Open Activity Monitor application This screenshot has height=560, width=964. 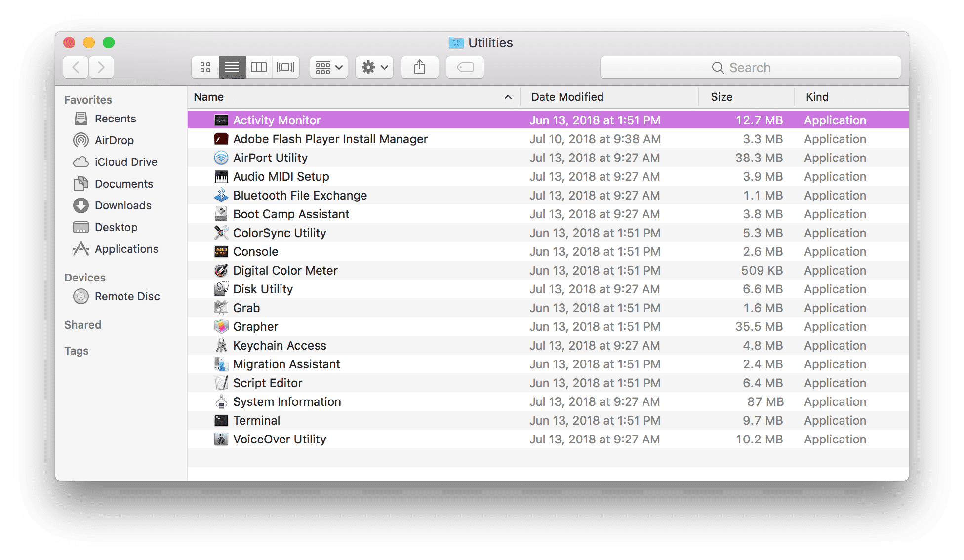(277, 120)
